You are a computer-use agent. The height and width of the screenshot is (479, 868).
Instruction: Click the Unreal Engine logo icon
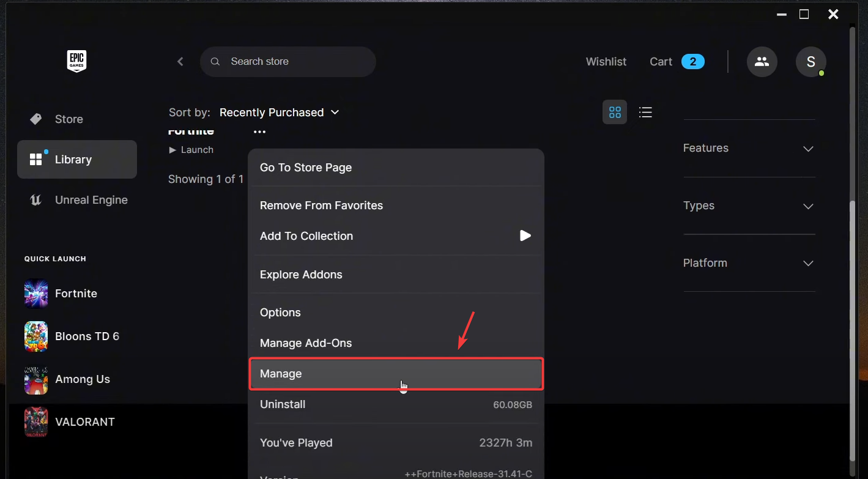coord(36,200)
